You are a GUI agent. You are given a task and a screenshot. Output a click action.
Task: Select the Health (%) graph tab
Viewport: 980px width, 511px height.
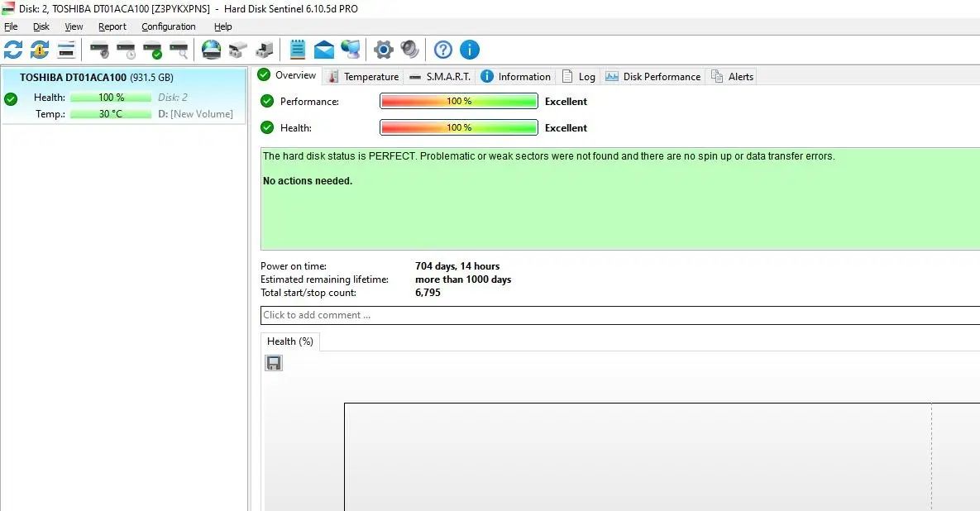tap(290, 341)
